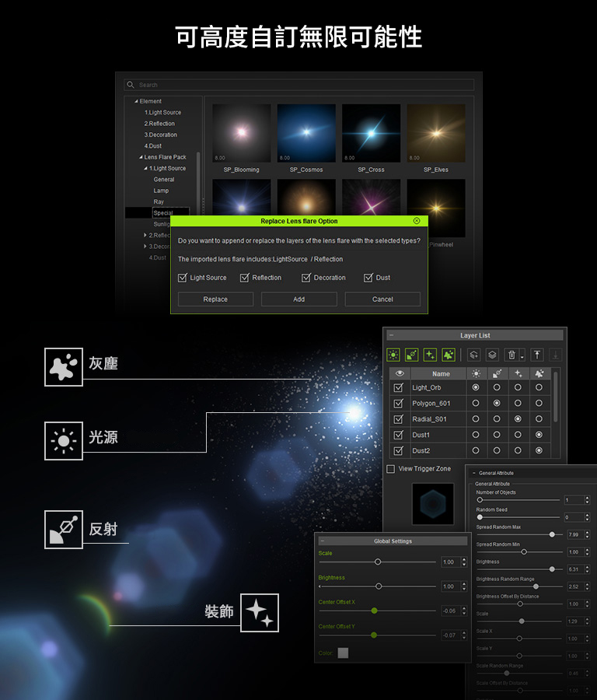This screenshot has height=700, width=597.
Task: Click the duplicate layer cube icon
Action: point(492,355)
